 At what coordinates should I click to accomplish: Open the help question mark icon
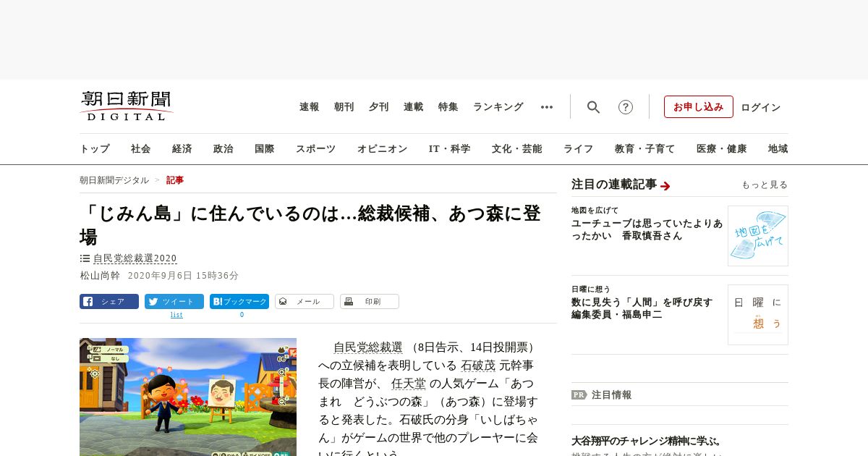coord(626,107)
